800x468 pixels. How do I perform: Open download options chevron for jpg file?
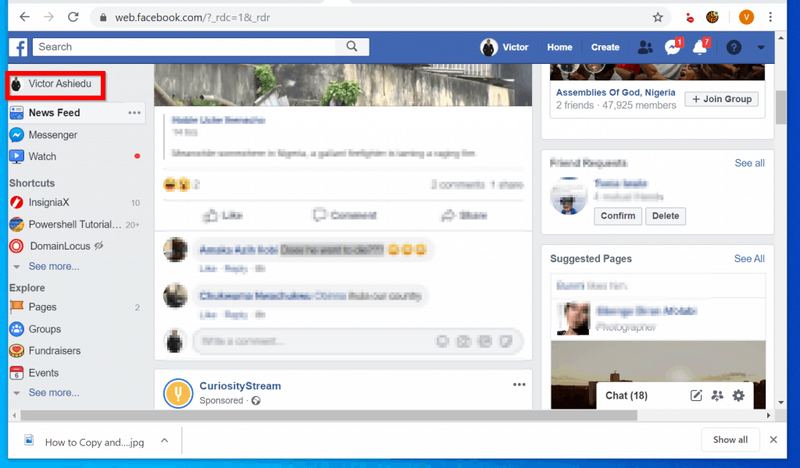(164, 440)
